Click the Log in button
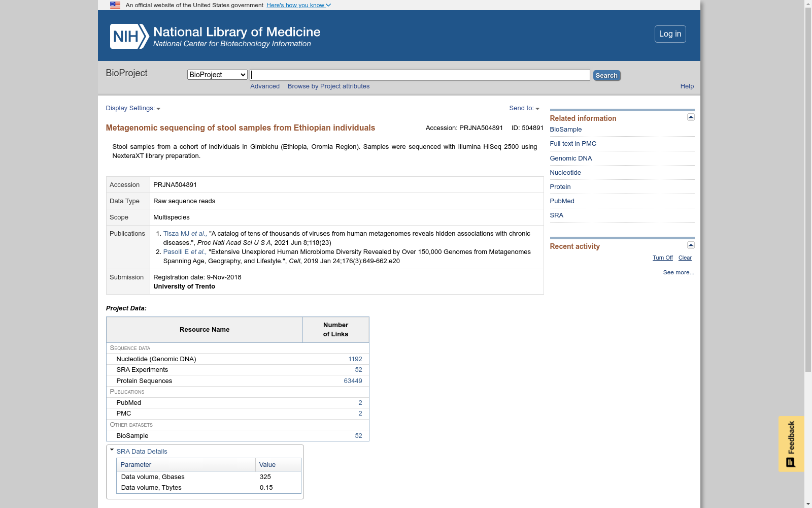Screen dimensions: 812x508 670,34
